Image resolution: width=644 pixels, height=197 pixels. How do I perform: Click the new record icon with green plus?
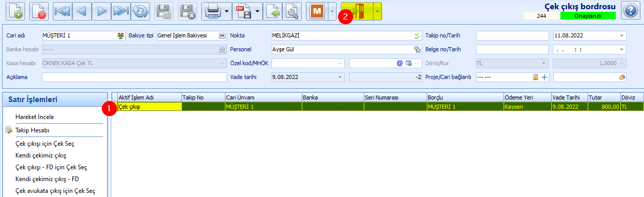pyautogui.click(x=16, y=11)
